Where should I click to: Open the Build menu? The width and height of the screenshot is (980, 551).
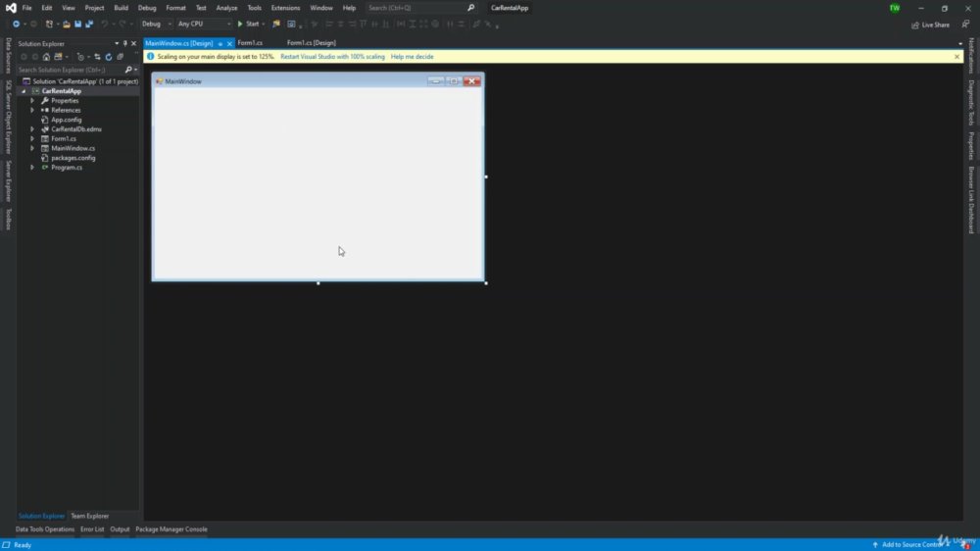(x=121, y=8)
